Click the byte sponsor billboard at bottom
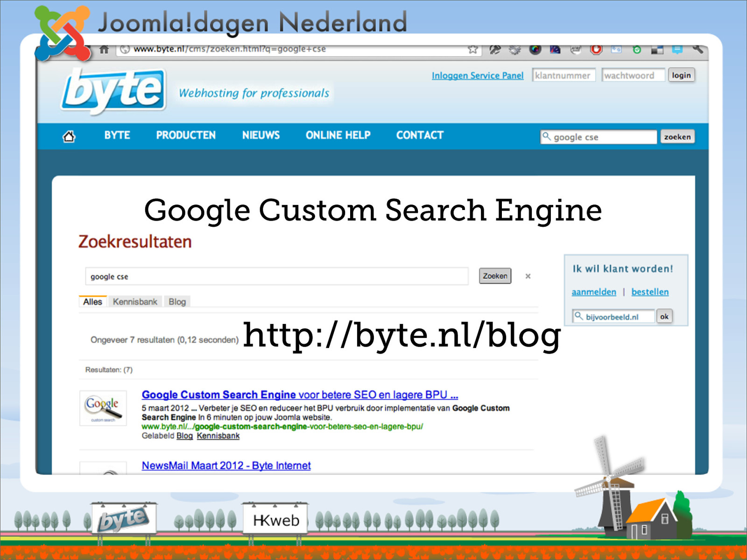The height and width of the screenshot is (560, 747). [x=124, y=519]
